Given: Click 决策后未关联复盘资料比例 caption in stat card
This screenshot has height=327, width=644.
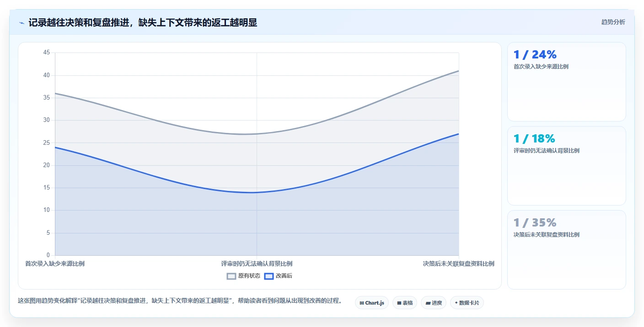Looking at the screenshot, I should coord(547,235).
